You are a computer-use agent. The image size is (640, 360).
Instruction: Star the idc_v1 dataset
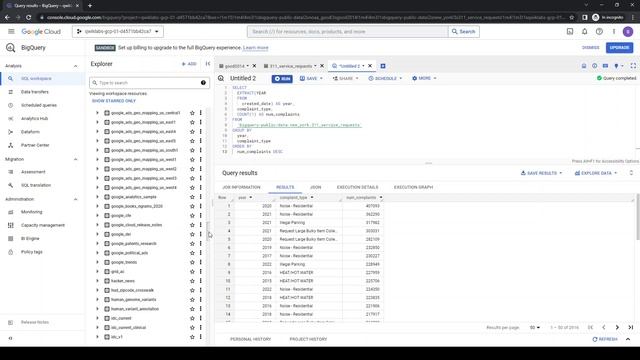pyautogui.click(x=192, y=337)
